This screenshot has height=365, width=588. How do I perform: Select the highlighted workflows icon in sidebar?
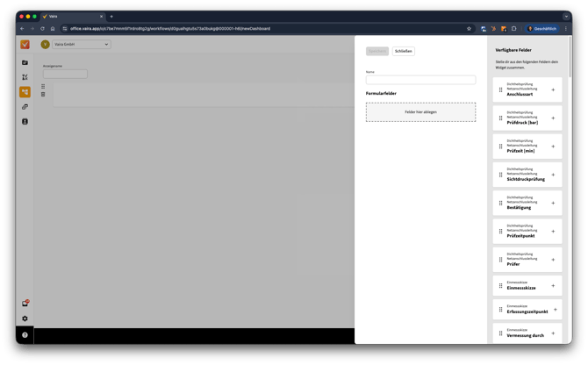click(25, 92)
